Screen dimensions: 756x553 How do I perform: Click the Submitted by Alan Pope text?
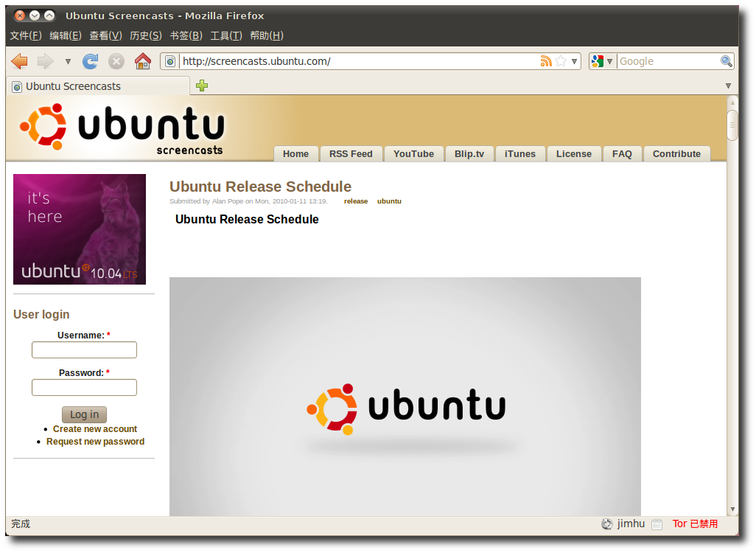tap(248, 201)
